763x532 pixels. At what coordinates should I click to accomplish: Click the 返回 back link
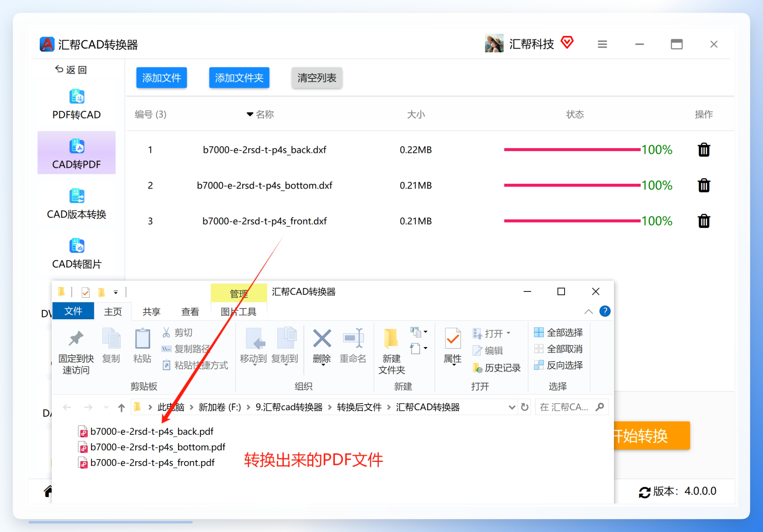71,70
